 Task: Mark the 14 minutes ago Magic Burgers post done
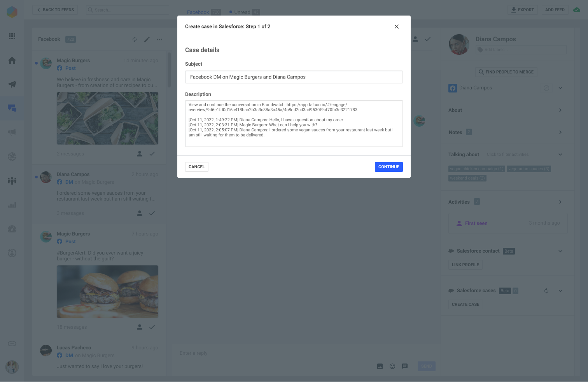pos(152,154)
